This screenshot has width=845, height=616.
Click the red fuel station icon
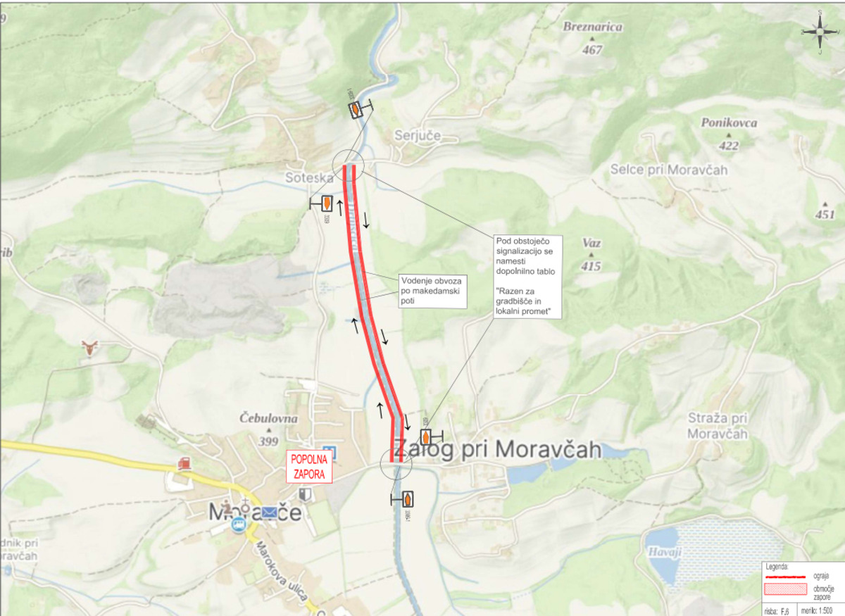tap(184, 463)
